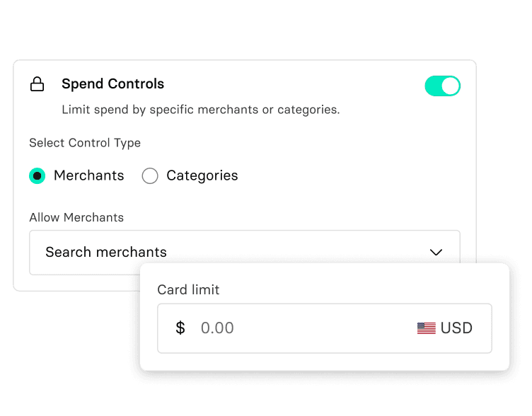The height and width of the screenshot is (416, 532).
Task: Click the Card limit label
Action: [188, 290]
